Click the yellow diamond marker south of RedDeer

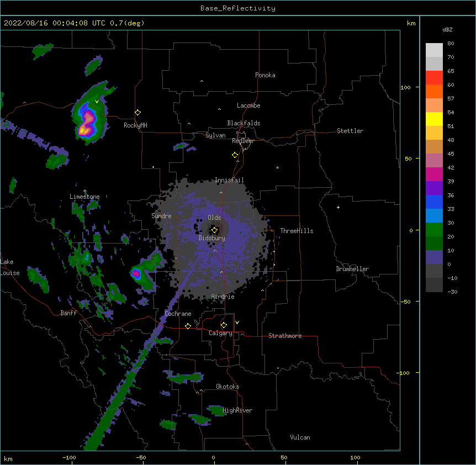pyautogui.click(x=235, y=155)
